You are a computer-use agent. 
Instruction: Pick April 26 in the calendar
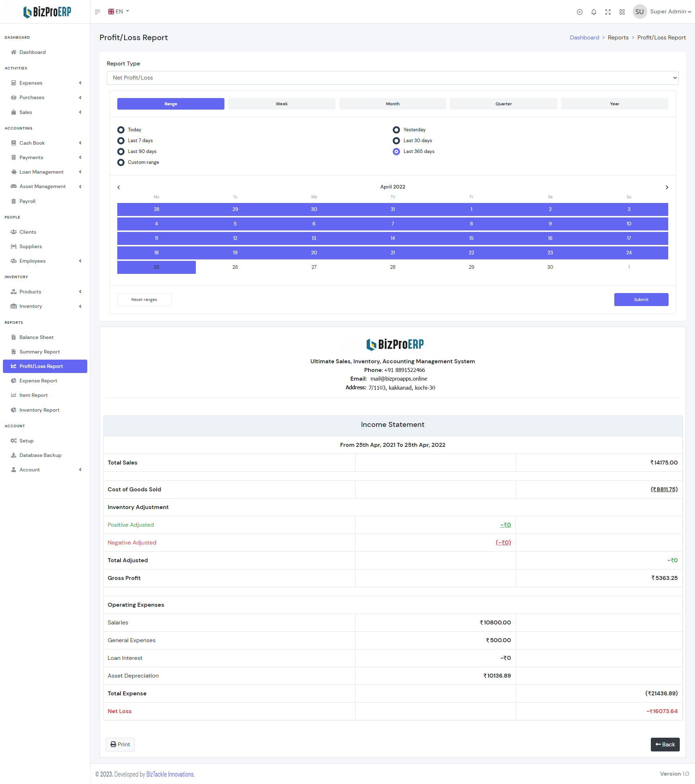235,267
